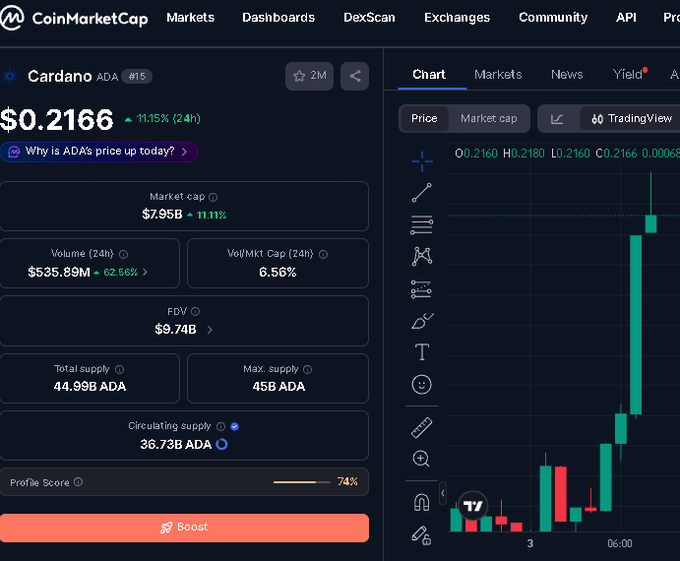This screenshot has height=561, width=680.
Task: Select the text annotation tool
Action: coord(422,352)
